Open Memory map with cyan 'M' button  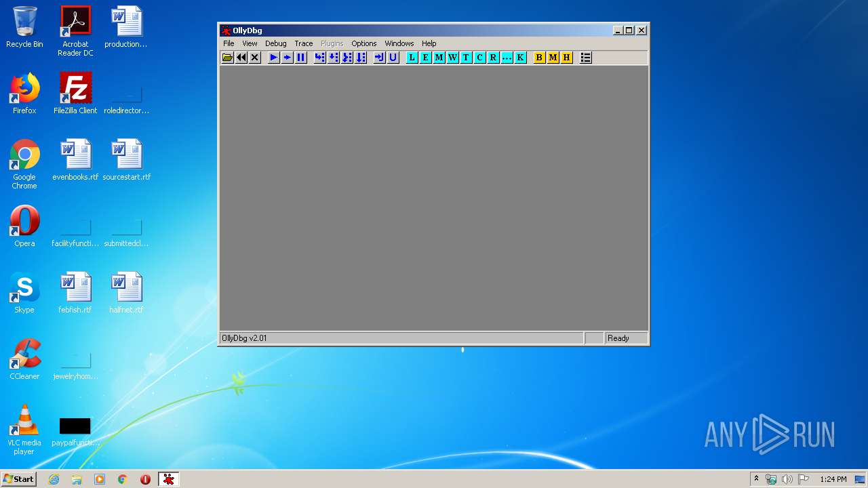pyautogui.click(x=439, y=58)
